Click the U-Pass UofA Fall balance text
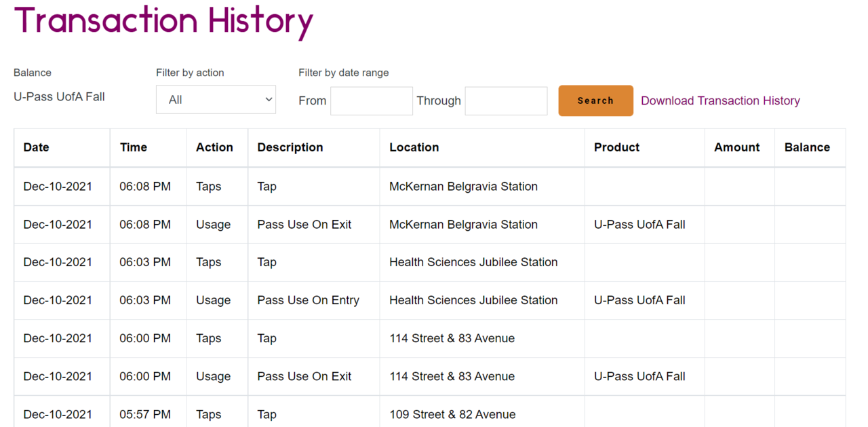The width and height of the screenshot is (868, 427). pos(59,96)
